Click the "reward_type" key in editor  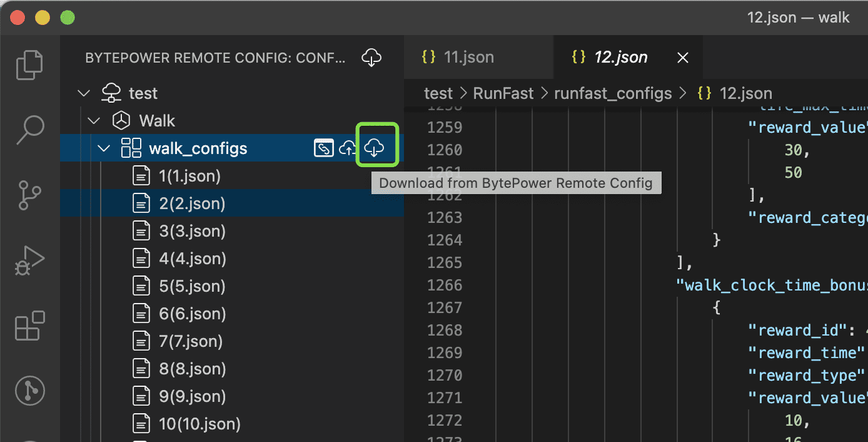pos(808,375)
